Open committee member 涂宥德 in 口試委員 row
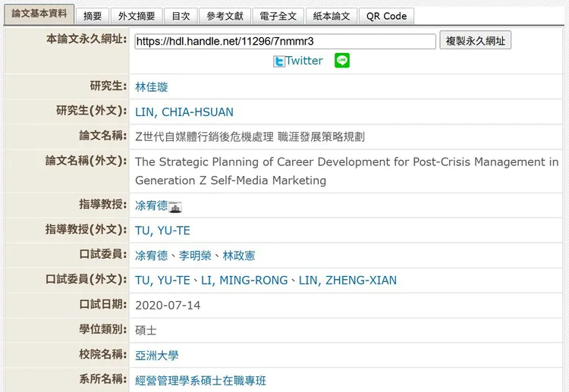The image size is (569, 392). [151, 256]
